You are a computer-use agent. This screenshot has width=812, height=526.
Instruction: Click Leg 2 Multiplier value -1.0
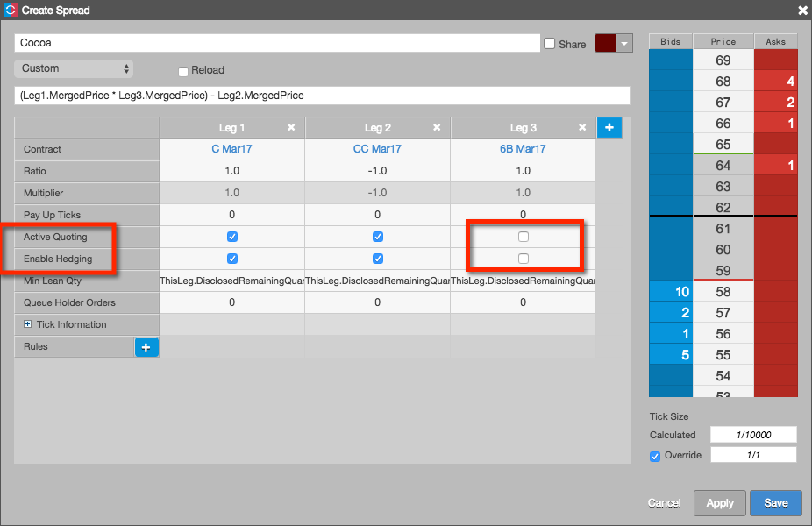pyautogui.click(x=378, y=193)
